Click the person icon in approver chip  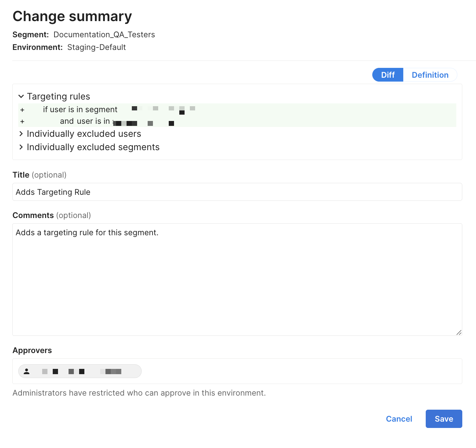(x=27, y=371)
